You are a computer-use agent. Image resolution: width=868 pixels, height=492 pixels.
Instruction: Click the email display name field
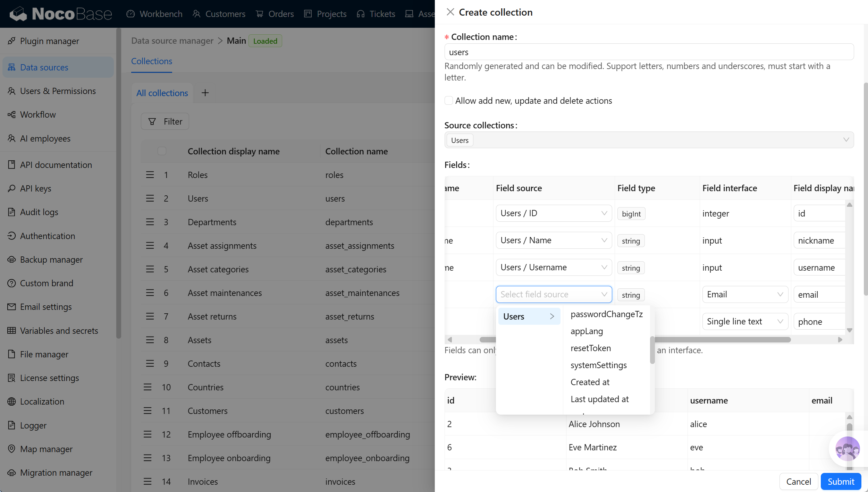pyautogui.click(x=819, y=294)
